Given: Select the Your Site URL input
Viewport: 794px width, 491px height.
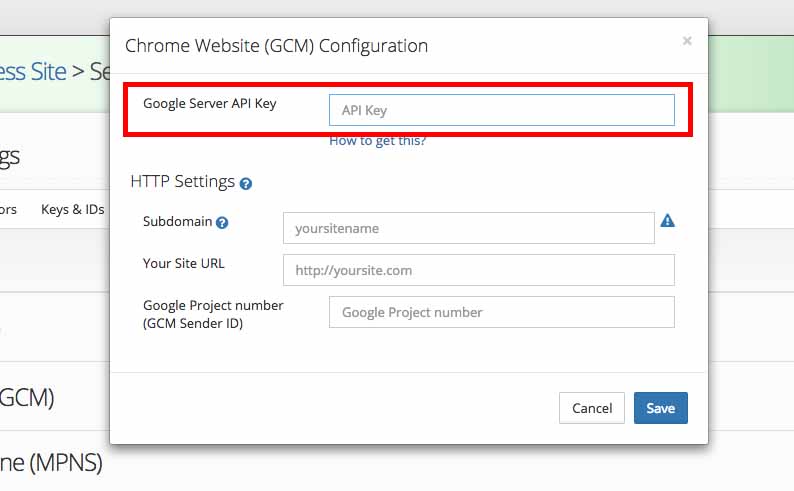Looking at the screenshot, I should point(478,270).
